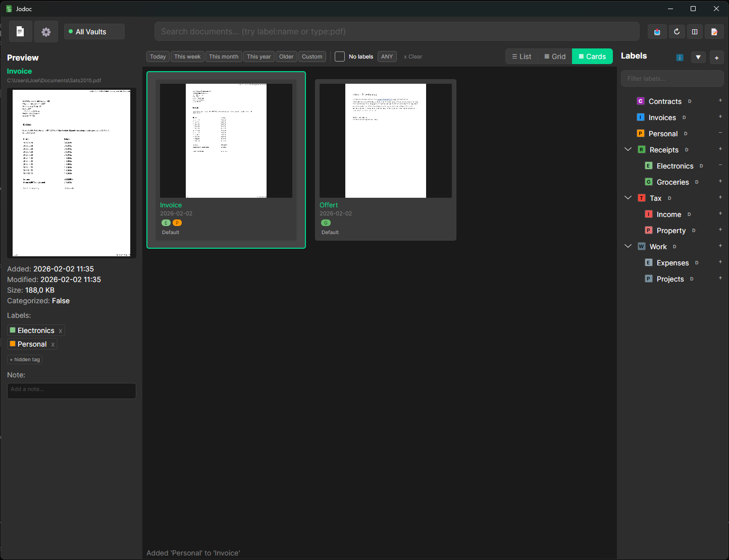Open the settings gear
The height and width of the screenshot is (560, 729).
46,31
